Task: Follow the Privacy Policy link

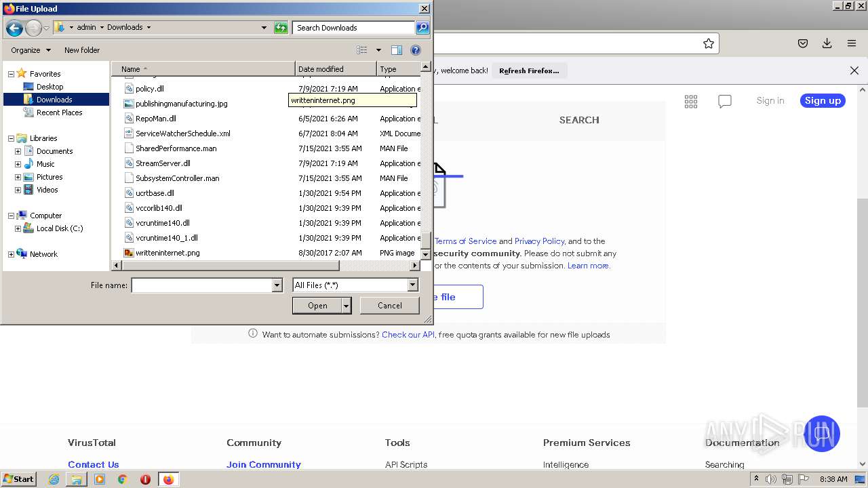Action: click(x=539, y=241)
